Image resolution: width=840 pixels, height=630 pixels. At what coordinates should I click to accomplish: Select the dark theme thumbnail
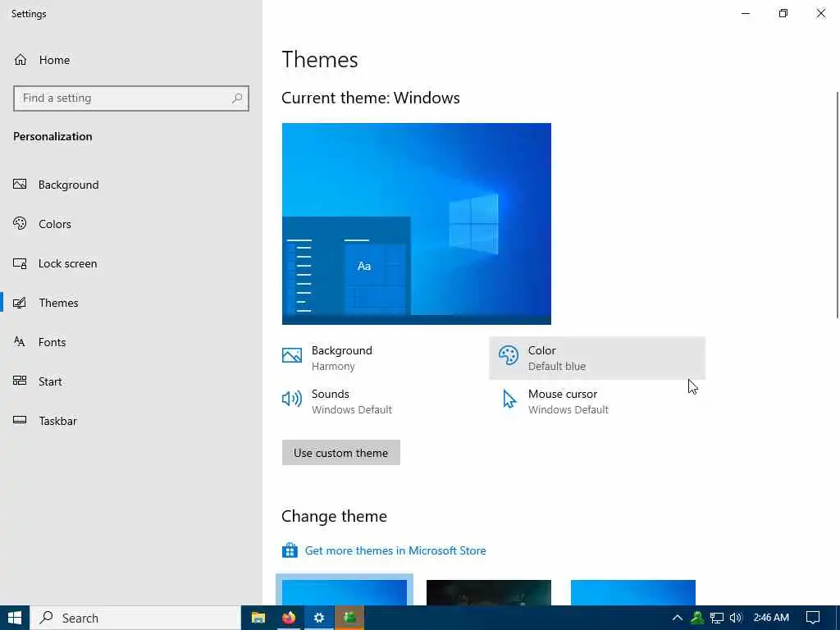point(489,592)
